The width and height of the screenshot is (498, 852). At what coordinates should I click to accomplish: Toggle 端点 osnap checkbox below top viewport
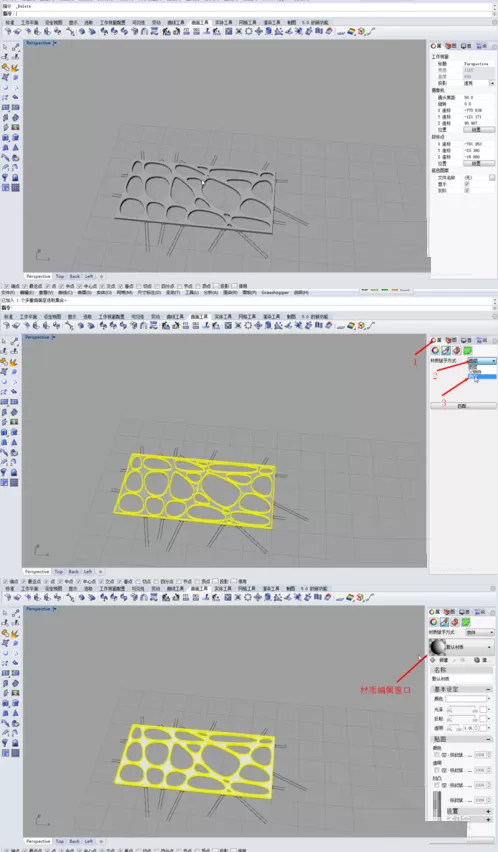(7, 286)
